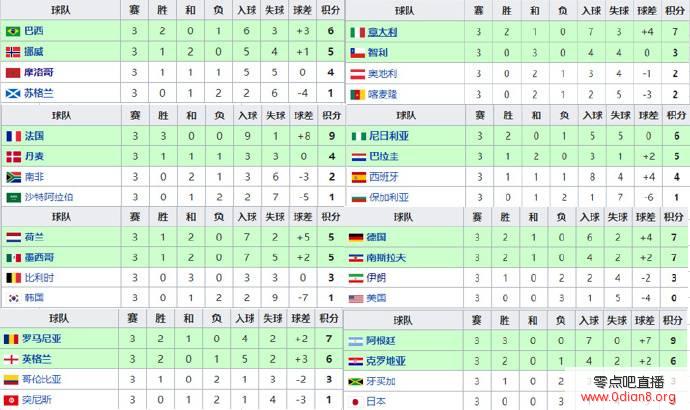Click the Spain flag icon

coord(359,177)
